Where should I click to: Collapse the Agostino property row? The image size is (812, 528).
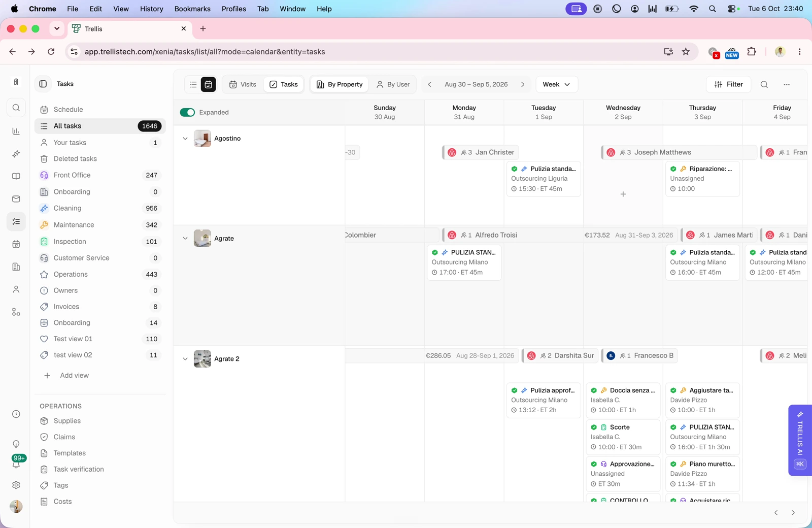185,139
